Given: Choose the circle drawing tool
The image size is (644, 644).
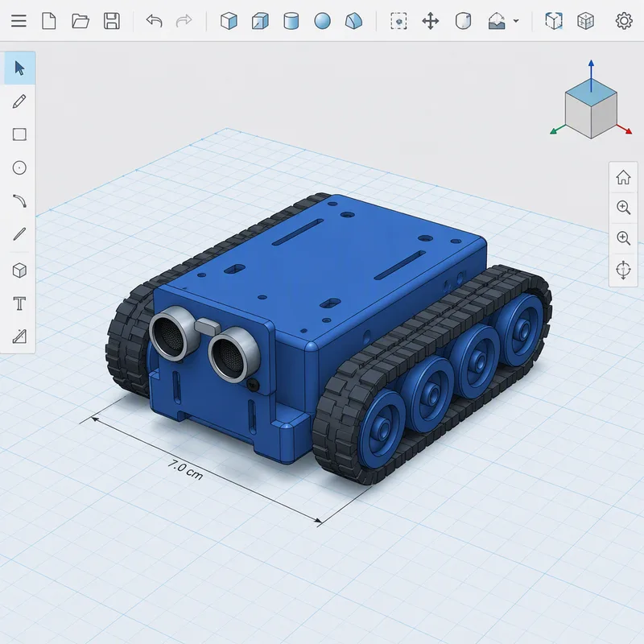Looking at the screenshot, I should (x=19, y=167).
